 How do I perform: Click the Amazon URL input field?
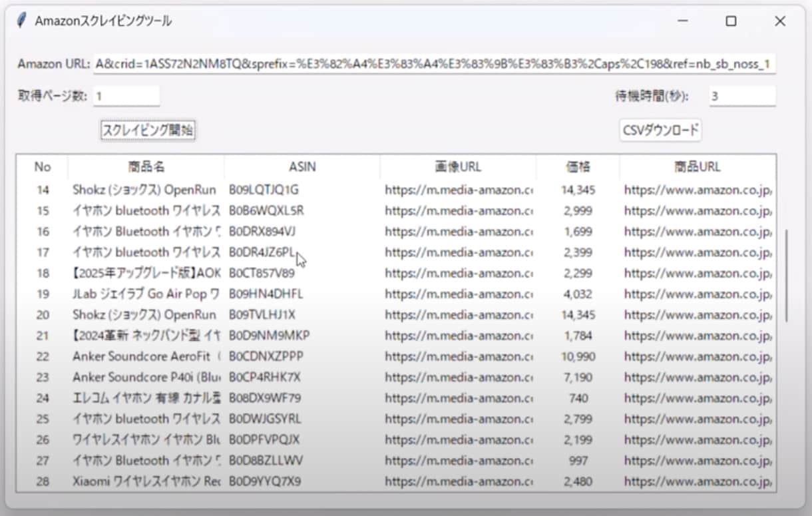click(435, 64)
